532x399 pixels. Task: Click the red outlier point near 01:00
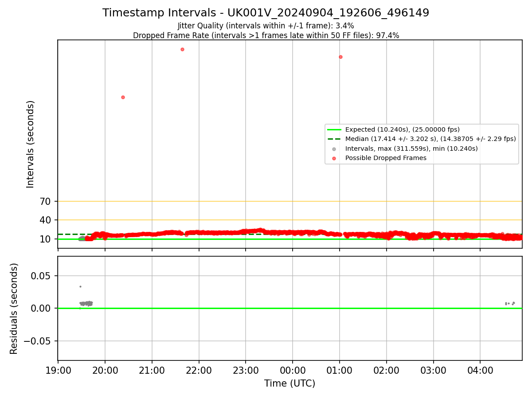pos(340,57)
